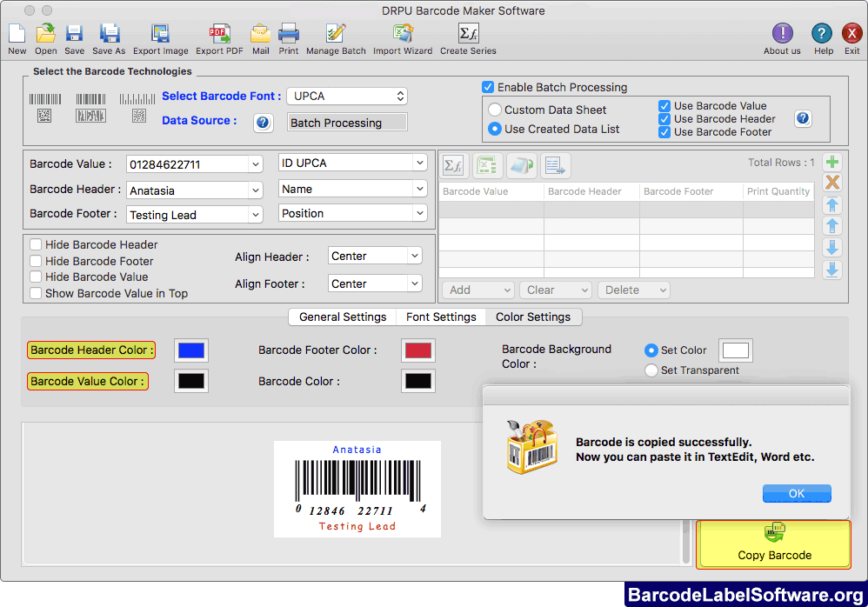The width and height of the screenshot is (868, 607).
Task: Click the export list icon above the data table
Action: [555, 165]
